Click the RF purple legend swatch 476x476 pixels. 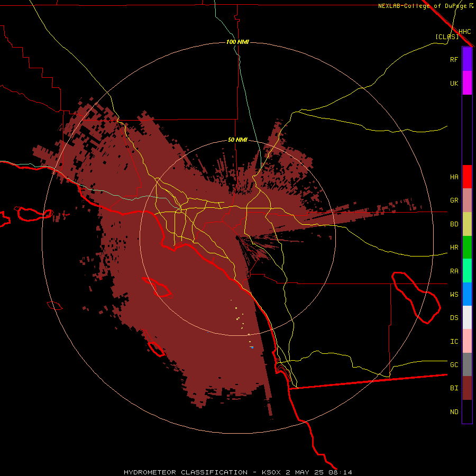pos(467,59)
